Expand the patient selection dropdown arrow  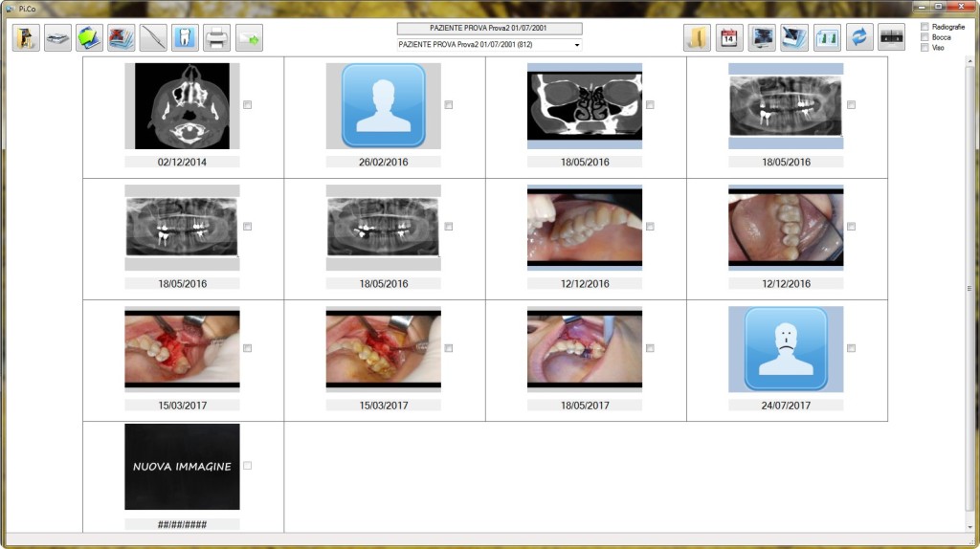coord(577,45)
